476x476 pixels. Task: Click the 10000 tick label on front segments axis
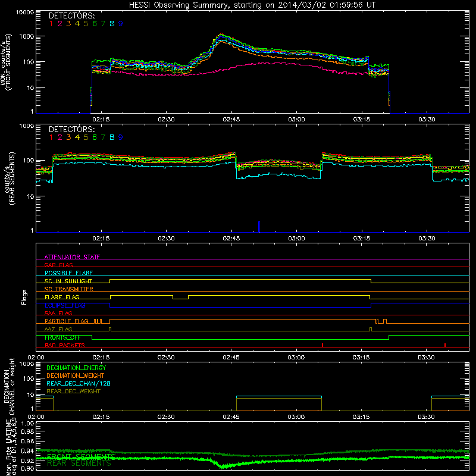point(25,12)
